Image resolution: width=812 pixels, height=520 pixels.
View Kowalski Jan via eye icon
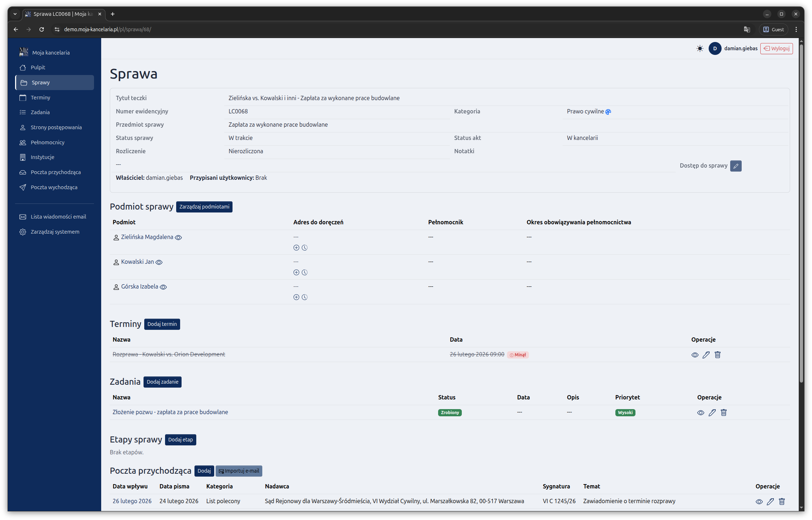pyautogui.click(x=159, y=262)
